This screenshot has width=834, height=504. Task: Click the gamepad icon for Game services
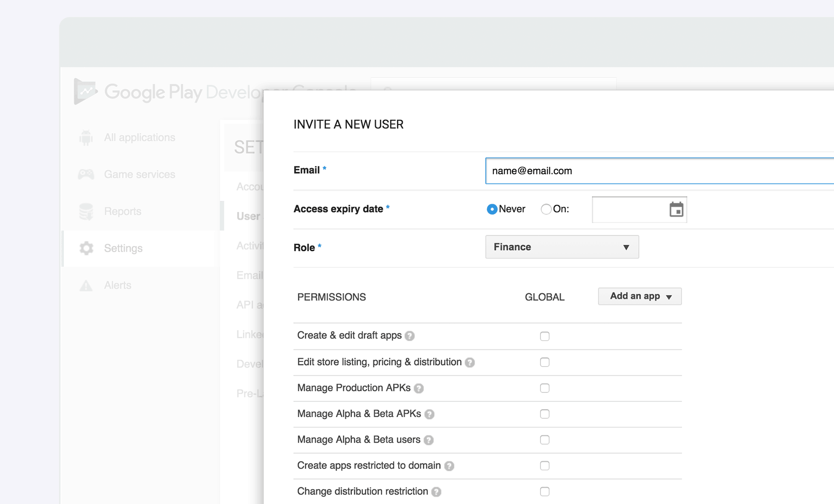86,174
